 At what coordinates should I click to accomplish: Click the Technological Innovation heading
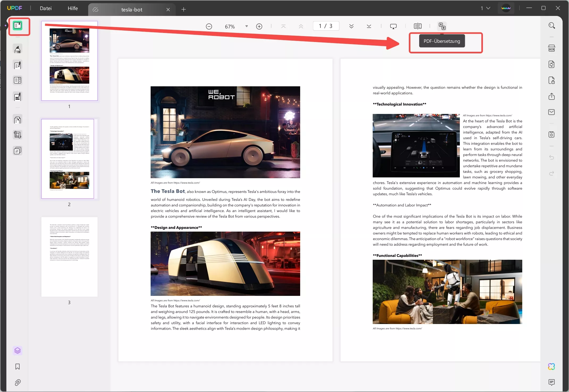400,104
